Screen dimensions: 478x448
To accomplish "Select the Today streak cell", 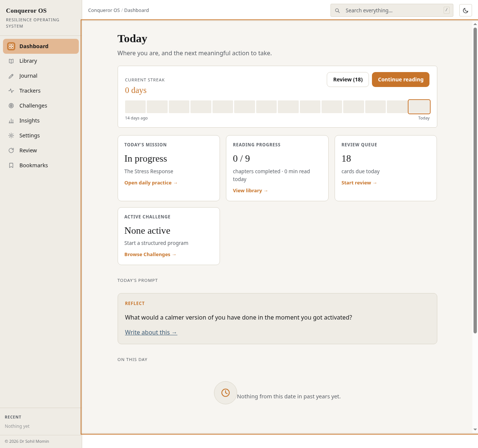I will [419, 107].
